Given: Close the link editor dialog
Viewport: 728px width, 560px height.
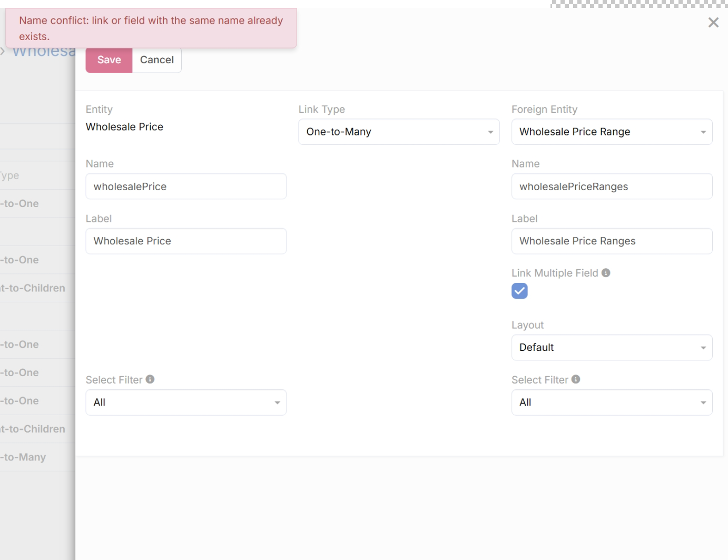Looking at the screenshot, I should (x=713, y=23).
